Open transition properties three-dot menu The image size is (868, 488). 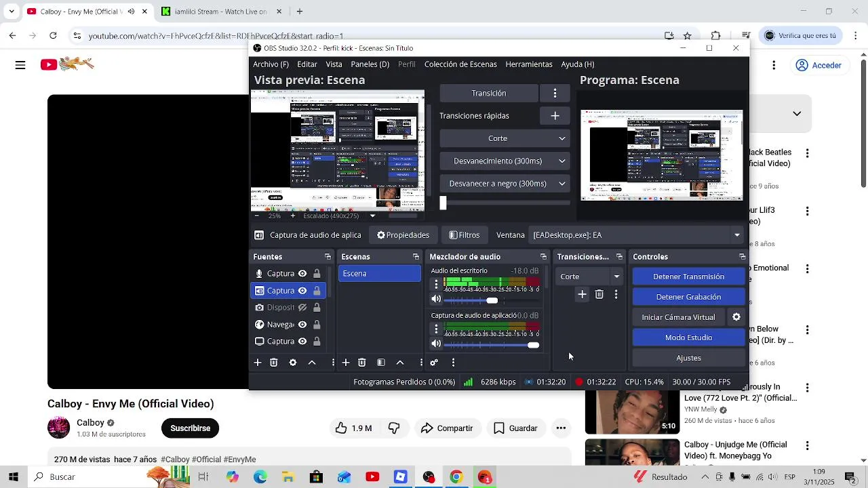pyautogui.click(x=616, y=294)
